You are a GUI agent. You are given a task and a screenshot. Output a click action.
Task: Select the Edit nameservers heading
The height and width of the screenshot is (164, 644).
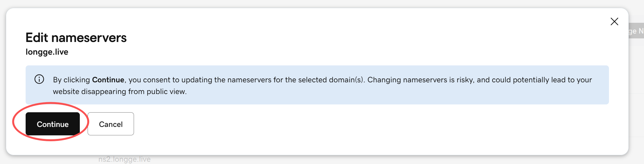coord(76,38)
